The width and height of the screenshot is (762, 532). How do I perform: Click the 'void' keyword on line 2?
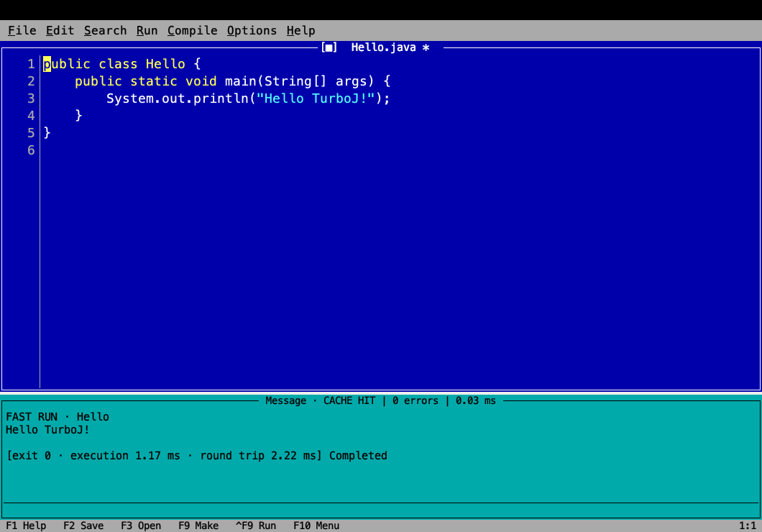pyautogui.click(x=201, y=81)
